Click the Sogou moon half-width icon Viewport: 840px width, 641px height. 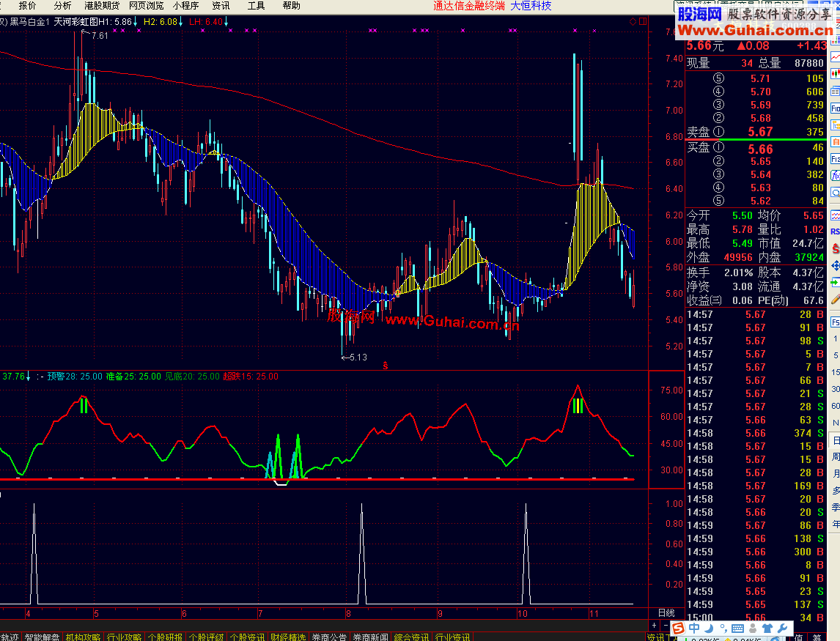click(708, 628)
